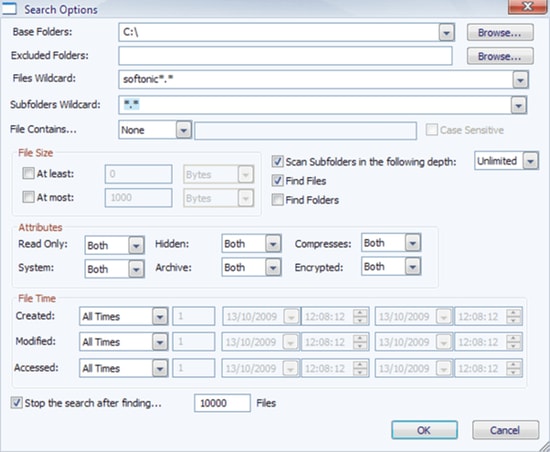Browse for Base Folders
The image size is (550, 452).
500,33
